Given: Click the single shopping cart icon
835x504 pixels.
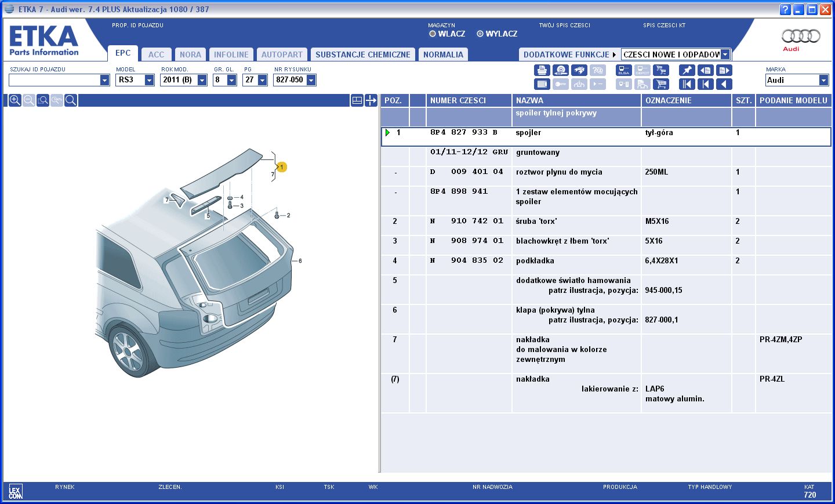Looking at the screenshot, I should [x=661, y=84].
